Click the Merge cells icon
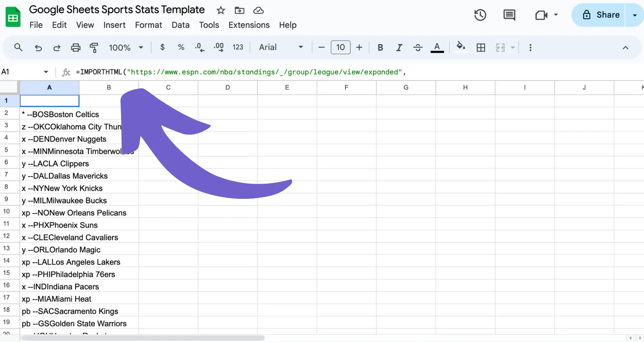This screenshot has height=342, width=644. point(500,48)
